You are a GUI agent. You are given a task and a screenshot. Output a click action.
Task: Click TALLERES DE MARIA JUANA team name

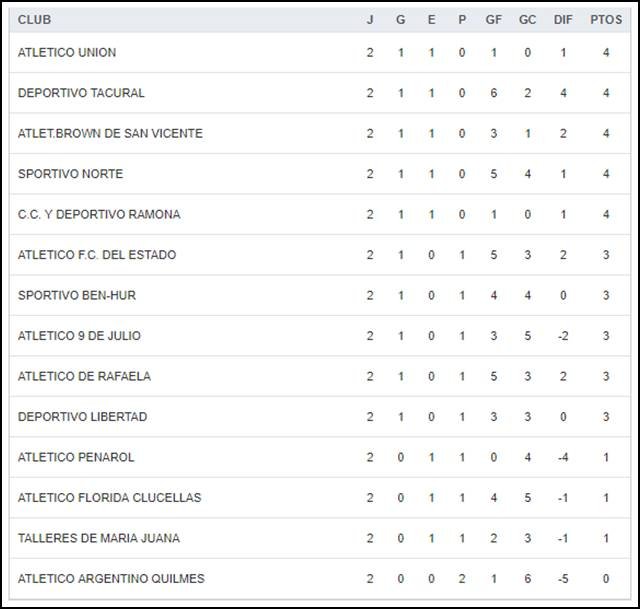pos(99,539)
